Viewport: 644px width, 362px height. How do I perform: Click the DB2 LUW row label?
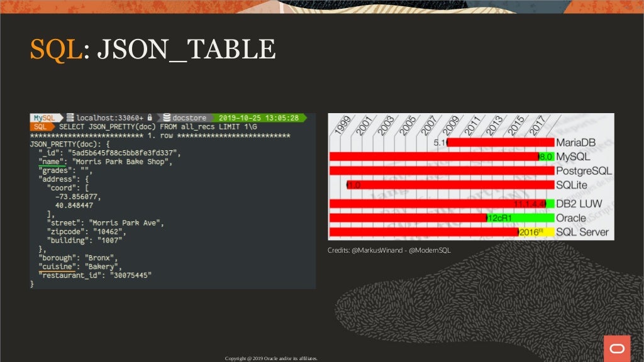(579, 204)
